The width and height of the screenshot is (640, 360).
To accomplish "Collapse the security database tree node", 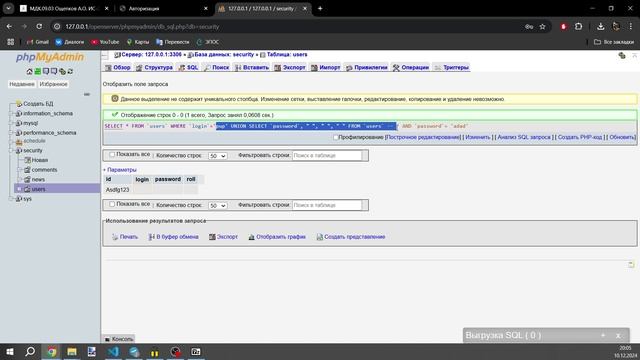I will 11,151.
